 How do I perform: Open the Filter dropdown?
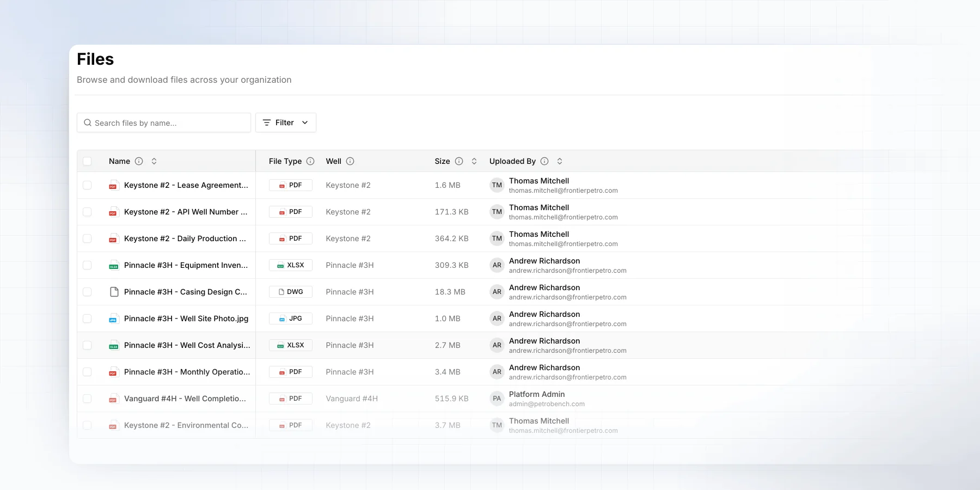point(286,122)
